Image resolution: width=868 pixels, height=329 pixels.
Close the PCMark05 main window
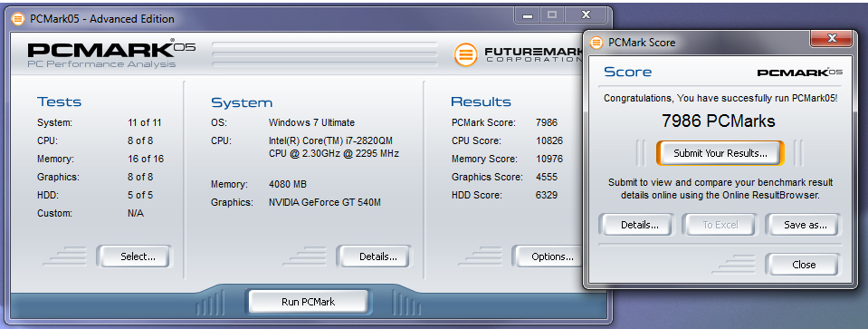(x=586, y=15)
